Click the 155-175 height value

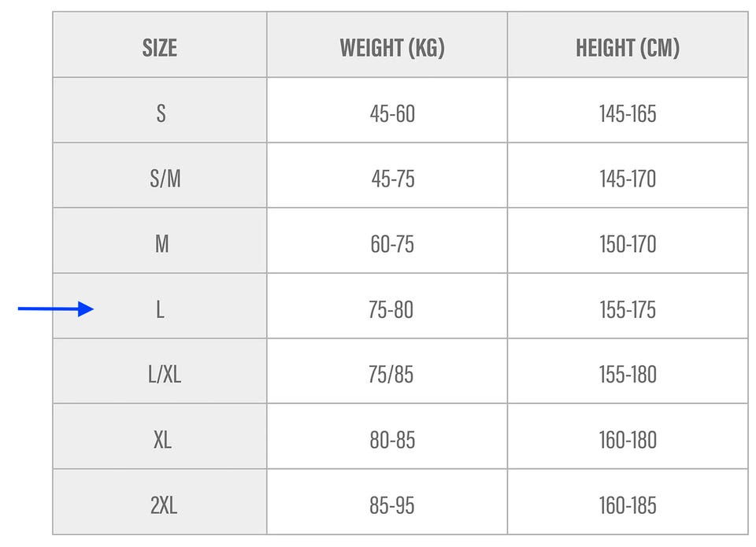pos(627,309)
